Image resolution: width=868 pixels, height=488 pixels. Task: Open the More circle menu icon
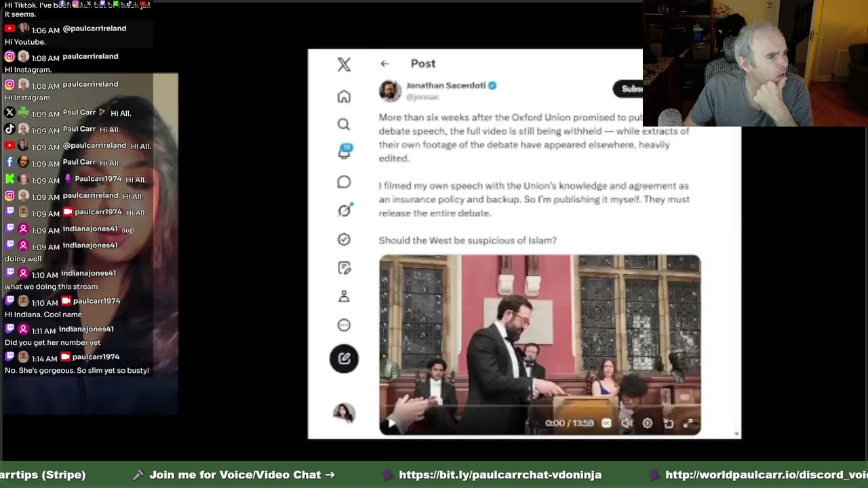coord(344,325)
